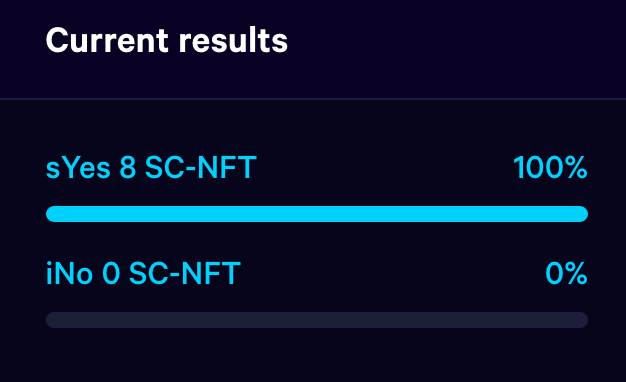Click the 0% percentage value
Viewport: 626px width, 382px height.
click(566, 273)
